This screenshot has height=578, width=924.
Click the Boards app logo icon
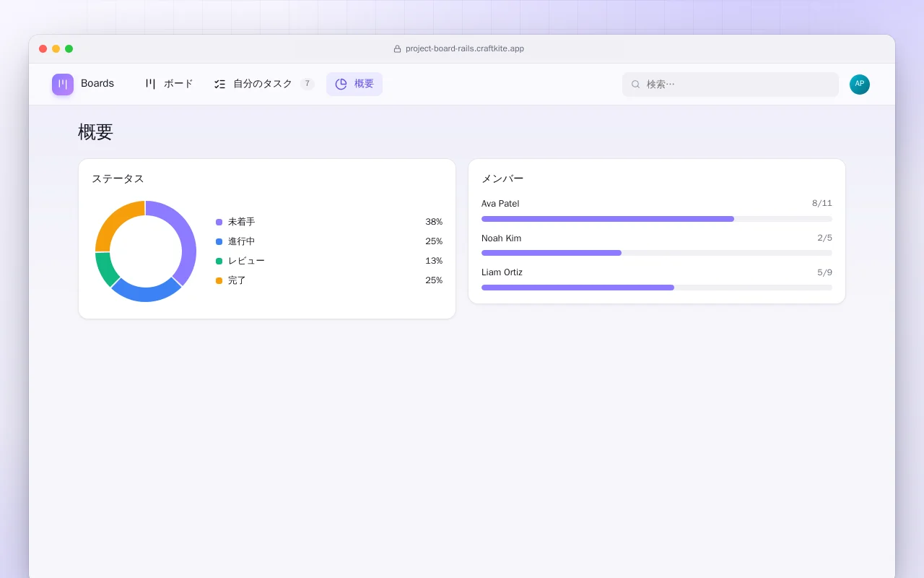(x=63, y=85)
